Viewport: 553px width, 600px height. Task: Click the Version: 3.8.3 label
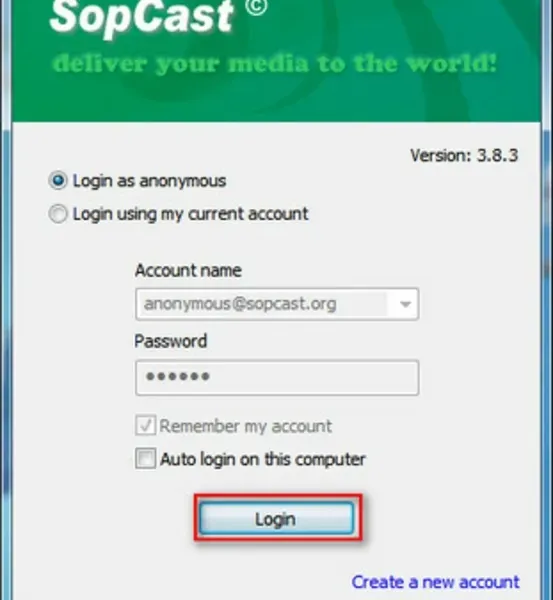point(464,155)
